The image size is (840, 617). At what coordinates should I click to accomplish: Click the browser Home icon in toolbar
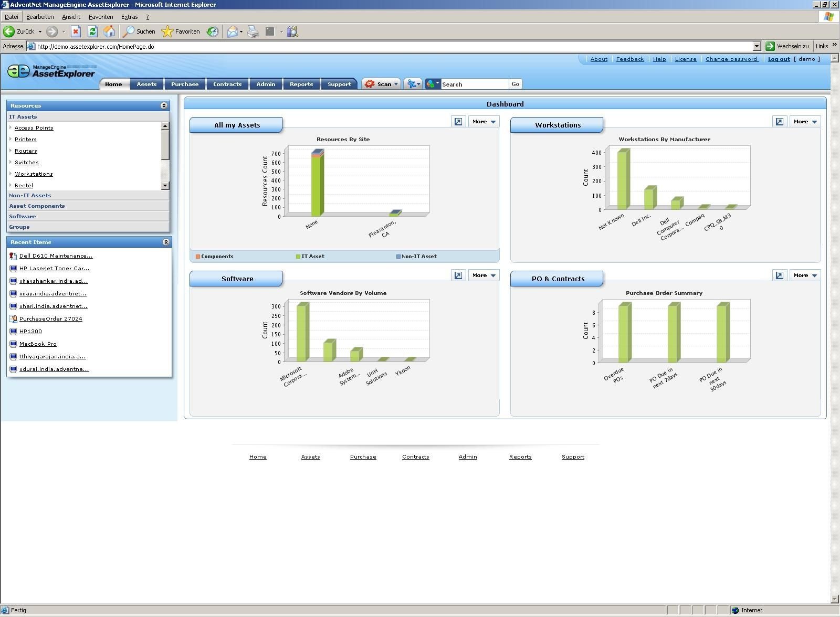[x=109, y=31]
